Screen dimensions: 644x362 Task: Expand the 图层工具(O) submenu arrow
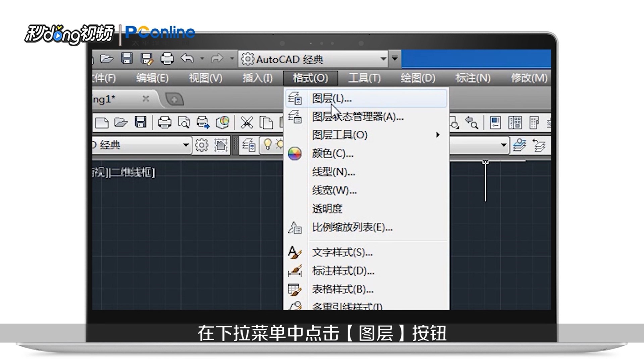tap(438, 135)
